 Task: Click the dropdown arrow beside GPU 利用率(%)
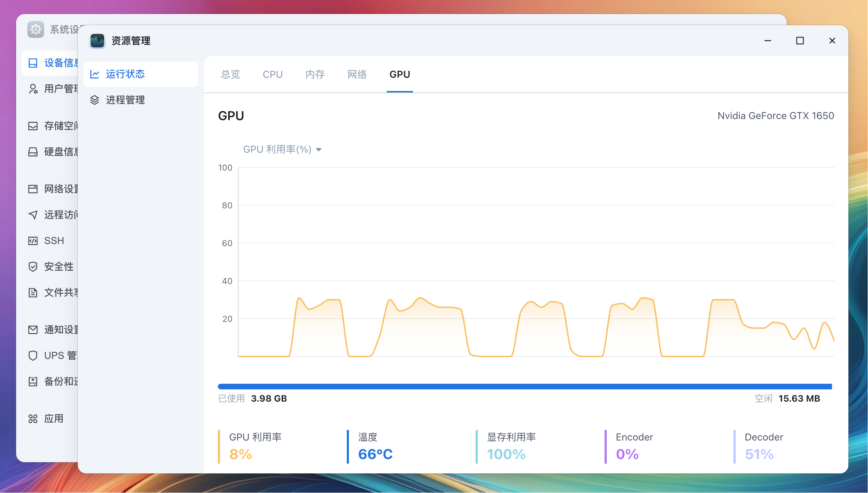[319, 150]
